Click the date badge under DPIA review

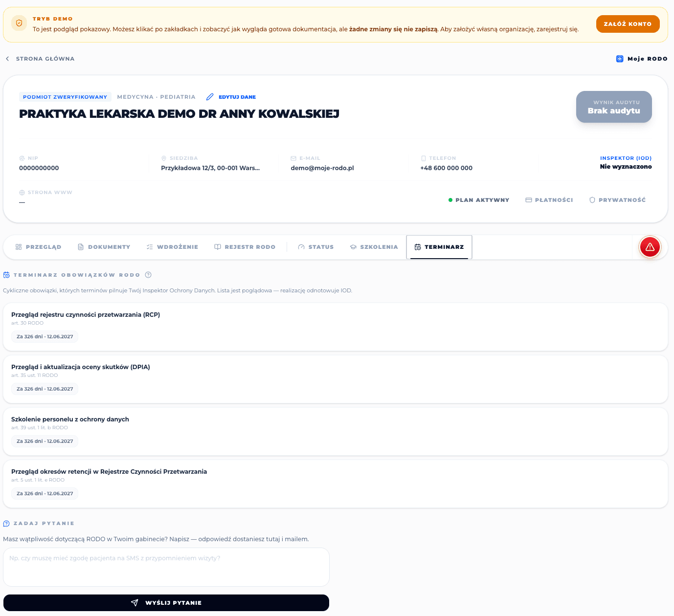pyautogui.click(x=45, y=389)
